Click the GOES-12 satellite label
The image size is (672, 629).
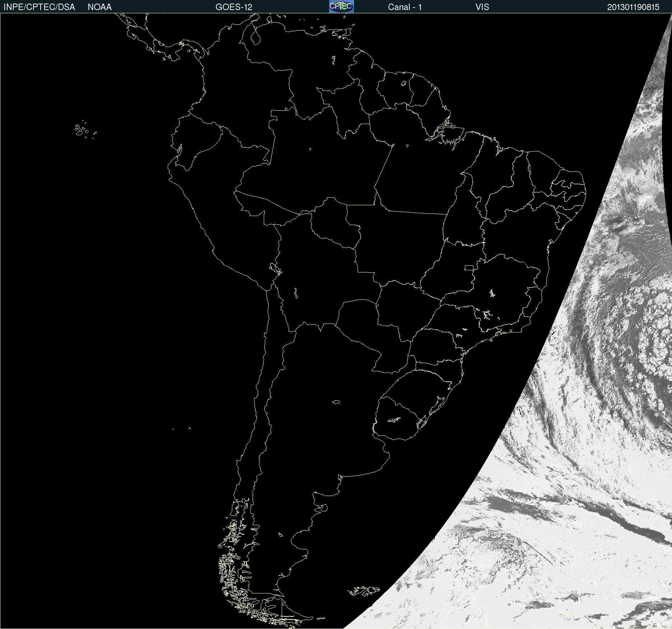(x=234, y=7)
